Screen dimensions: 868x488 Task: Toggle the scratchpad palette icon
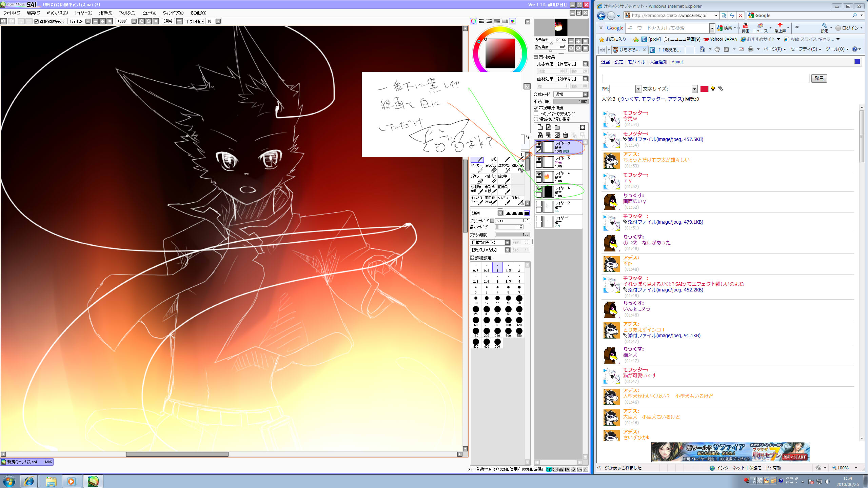pyautogui.click(x=513, y=21)
